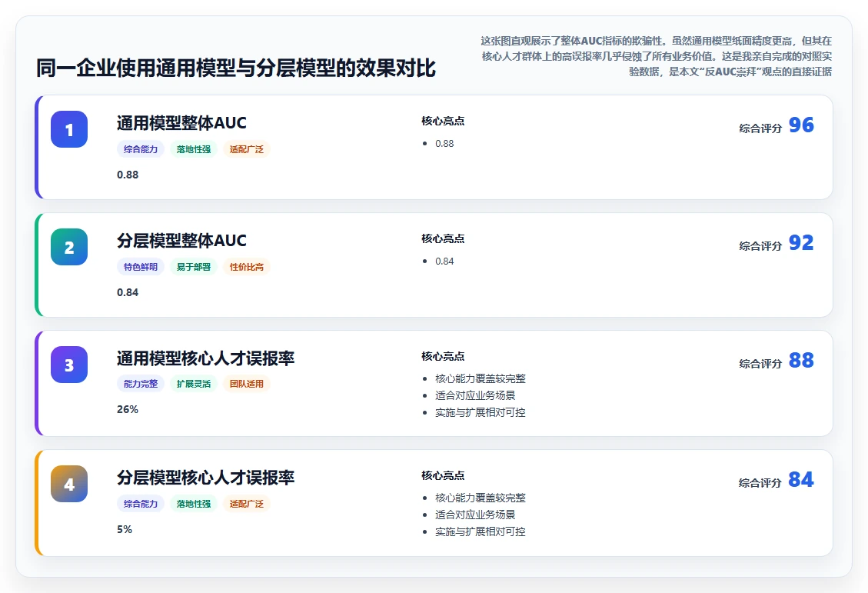The height and width of the screenshot is (593, 868).
Task: Click 核心亮点 heading in 分层模型核心人才误报率 card
Action: (443, 475)
